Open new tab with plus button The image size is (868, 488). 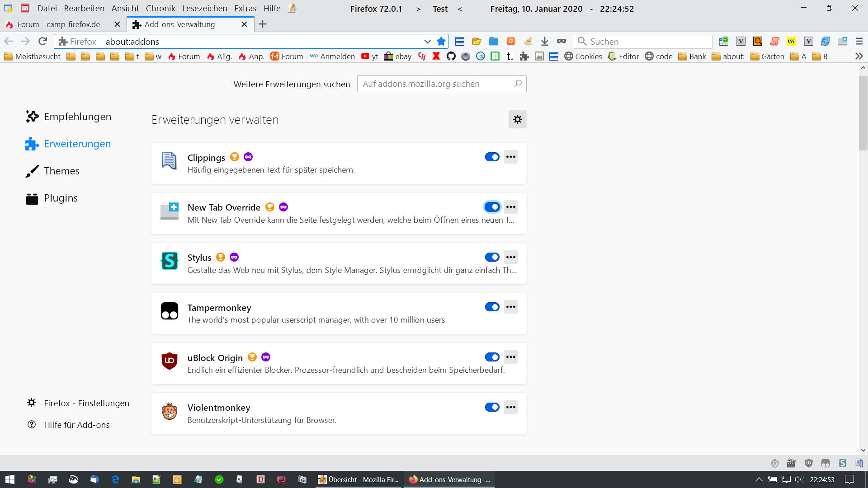click(263, 24)
